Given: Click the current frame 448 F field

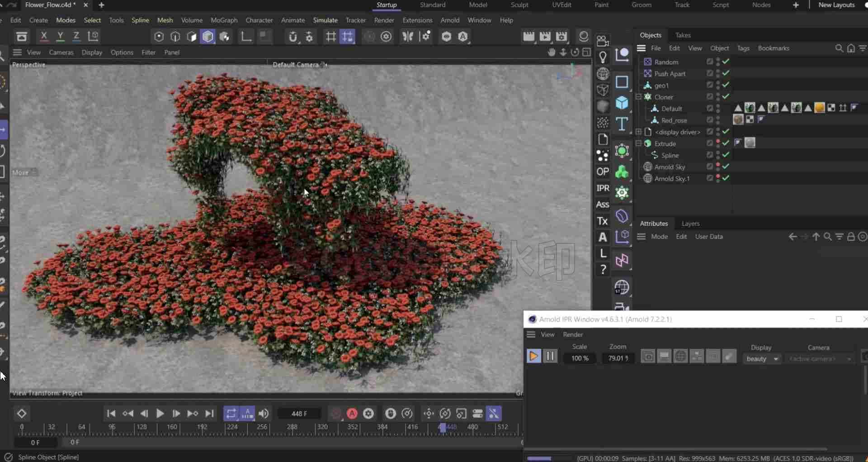Looking at the screenshot, I should [299, 414].
